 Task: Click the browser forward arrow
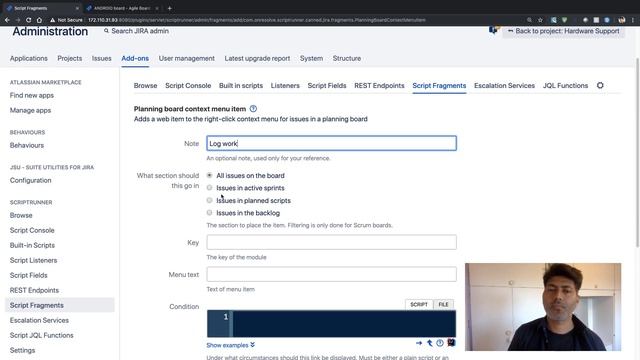point(18,20)
